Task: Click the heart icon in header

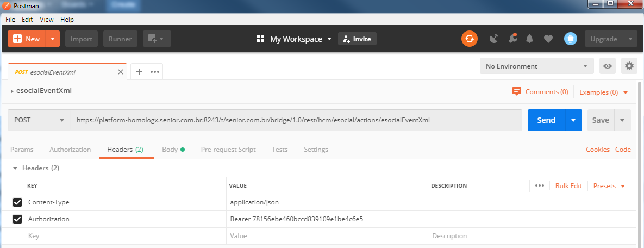Action: 548,39
